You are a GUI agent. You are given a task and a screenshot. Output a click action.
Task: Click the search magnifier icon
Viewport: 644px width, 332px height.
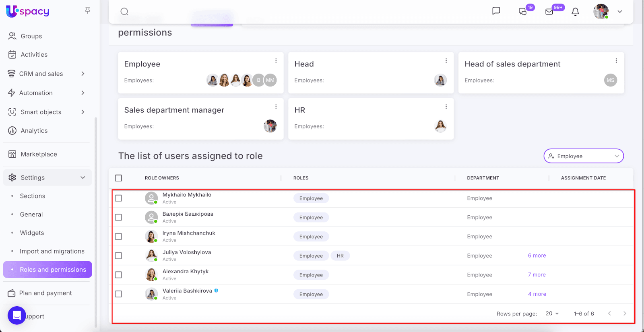124,12
